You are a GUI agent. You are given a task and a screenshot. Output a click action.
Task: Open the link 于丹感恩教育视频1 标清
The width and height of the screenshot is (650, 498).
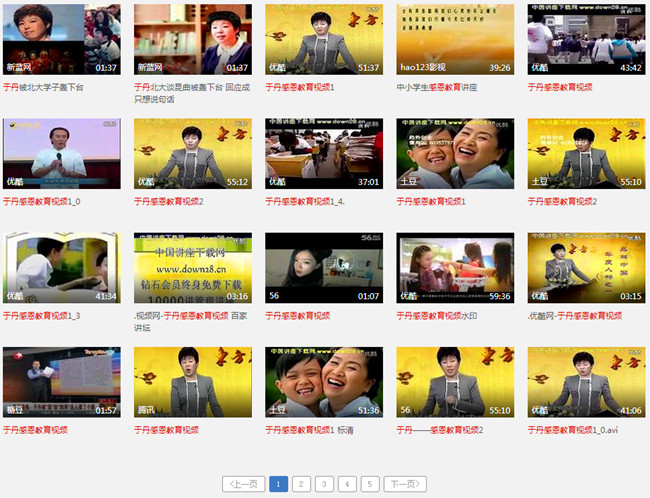point(310,429)
